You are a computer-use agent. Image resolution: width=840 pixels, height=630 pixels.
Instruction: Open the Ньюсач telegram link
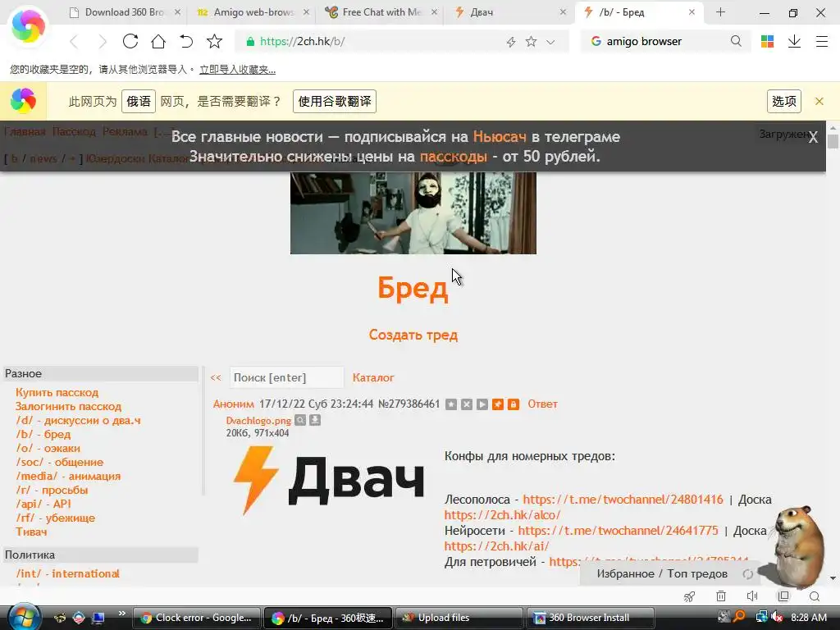[500, 137]
